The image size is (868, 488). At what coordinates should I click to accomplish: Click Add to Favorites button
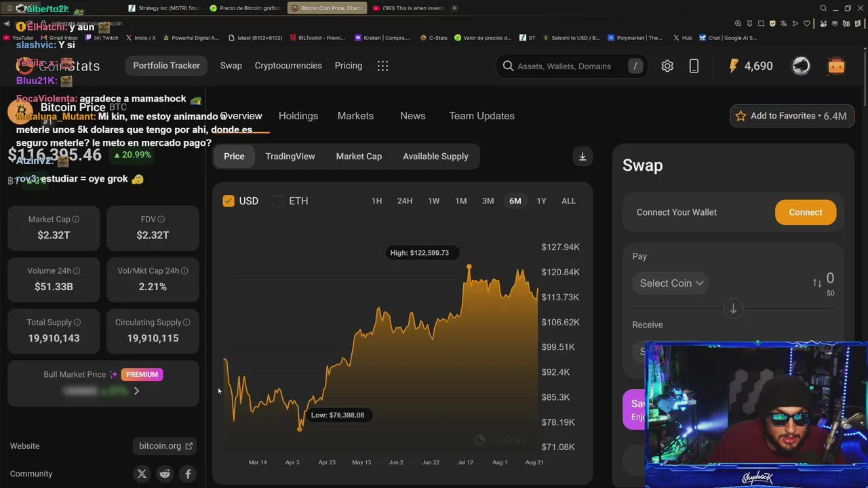(791, 116)
